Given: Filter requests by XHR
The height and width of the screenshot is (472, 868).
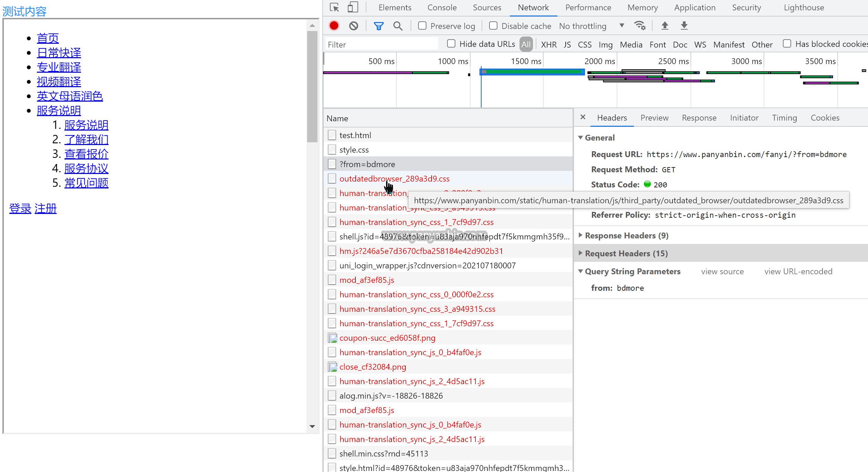Looking at the screenshot, I should click(549, 44).
